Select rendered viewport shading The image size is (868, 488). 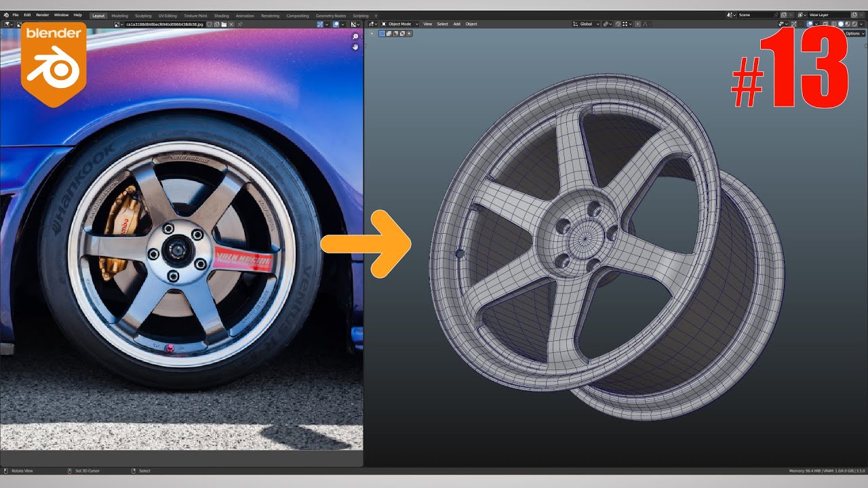(x=854, y=24)
